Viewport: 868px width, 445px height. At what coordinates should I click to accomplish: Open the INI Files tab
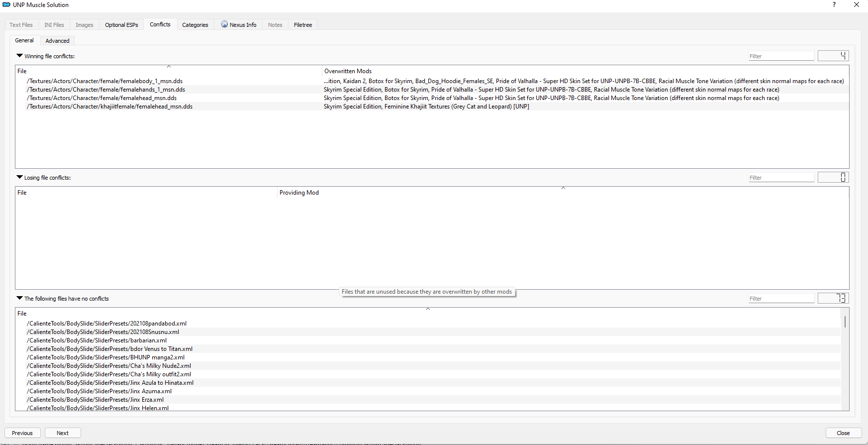coord(54,25)
